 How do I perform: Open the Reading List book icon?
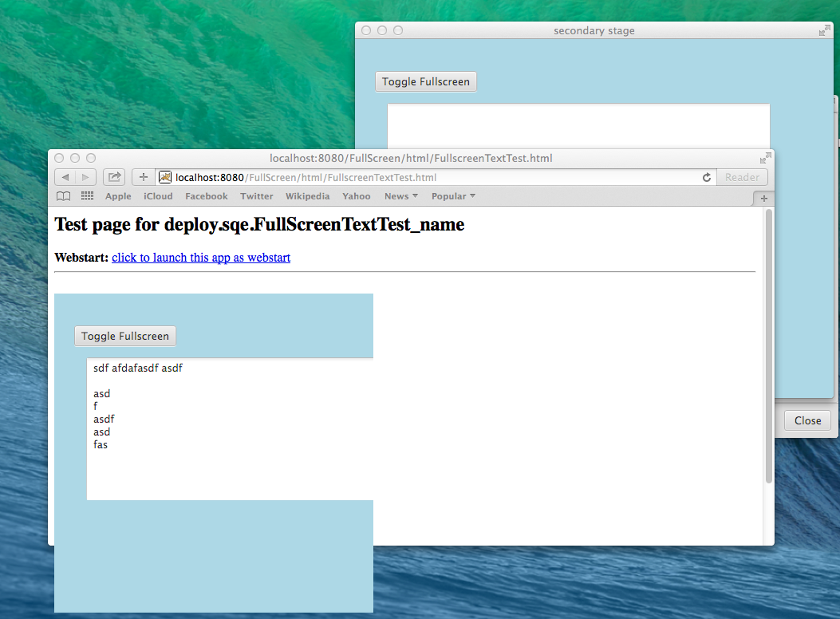(63, 196)
